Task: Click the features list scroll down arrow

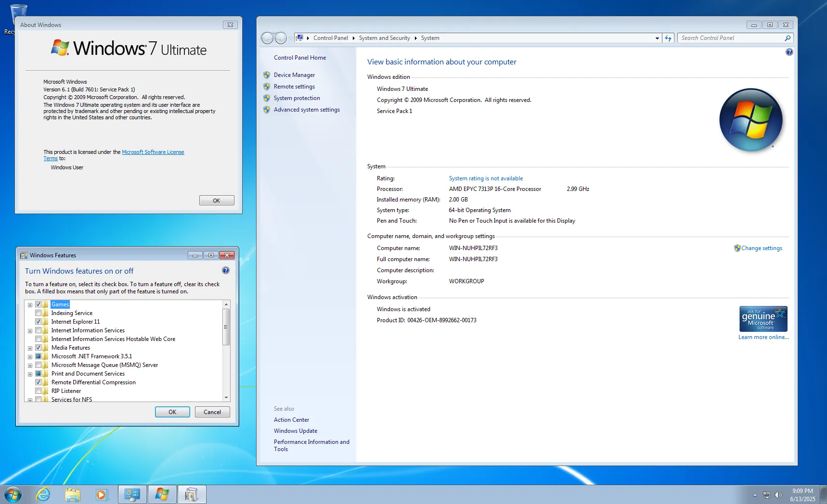Action: point(226,398)
